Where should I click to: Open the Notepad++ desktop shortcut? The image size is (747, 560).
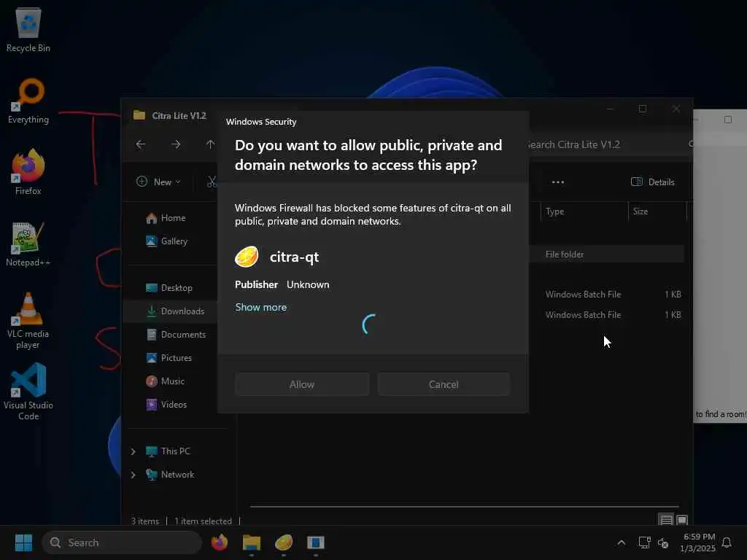[x=28, y=244]
